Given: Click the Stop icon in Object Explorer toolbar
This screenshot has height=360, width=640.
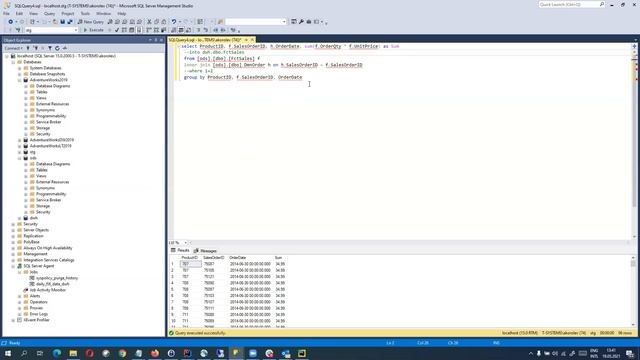Looking at the screenshot, I should point(42,48).
